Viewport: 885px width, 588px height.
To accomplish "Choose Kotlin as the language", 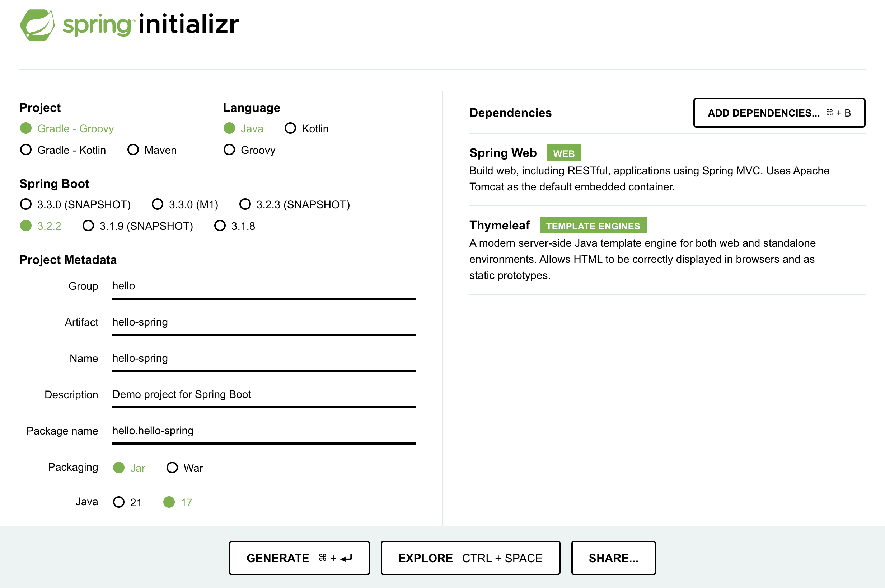I will pos(290,129).
